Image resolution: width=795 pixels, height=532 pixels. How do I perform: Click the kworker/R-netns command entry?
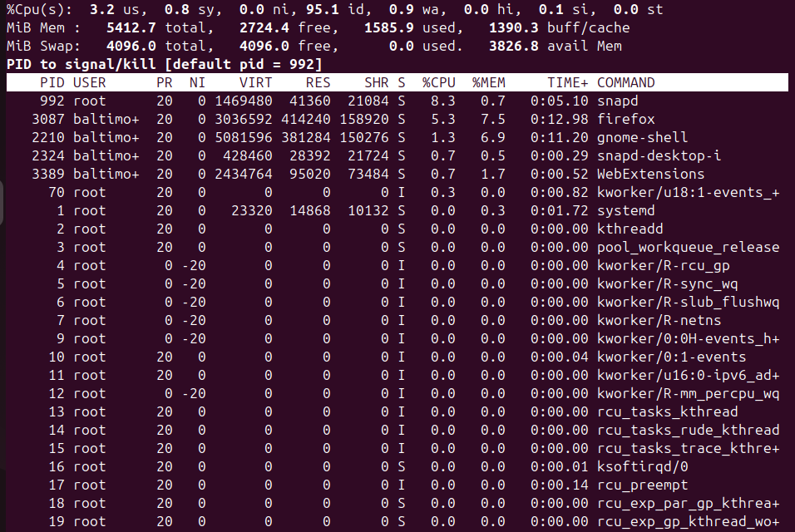[x=659, y=320]
